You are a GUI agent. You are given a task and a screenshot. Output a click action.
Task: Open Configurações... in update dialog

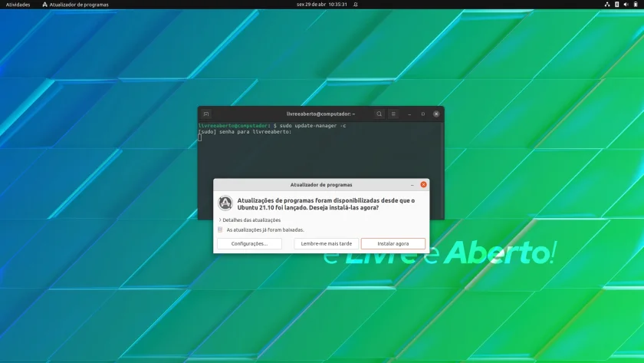coord(249,243)
